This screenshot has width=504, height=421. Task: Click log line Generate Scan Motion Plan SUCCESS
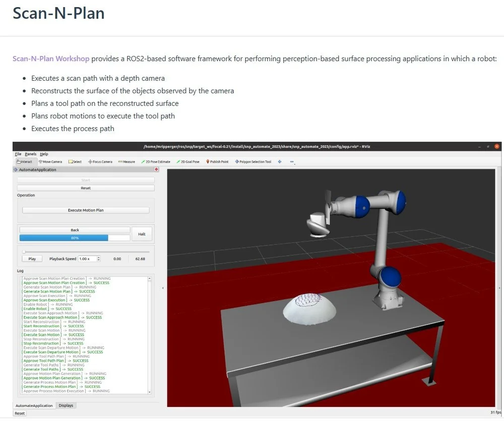(58, 291)
